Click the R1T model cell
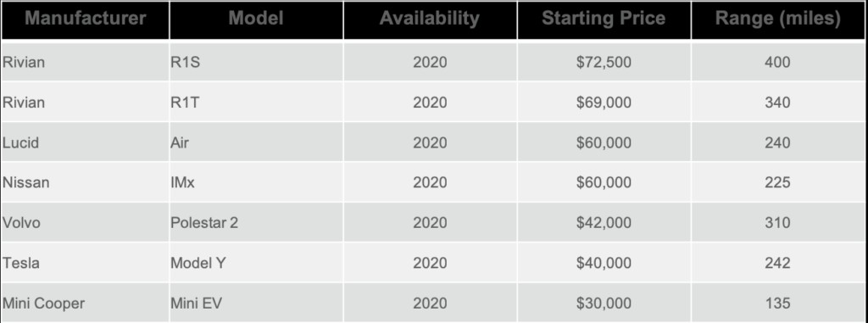Viewport: 868px width, 323px height. point(256,102)
